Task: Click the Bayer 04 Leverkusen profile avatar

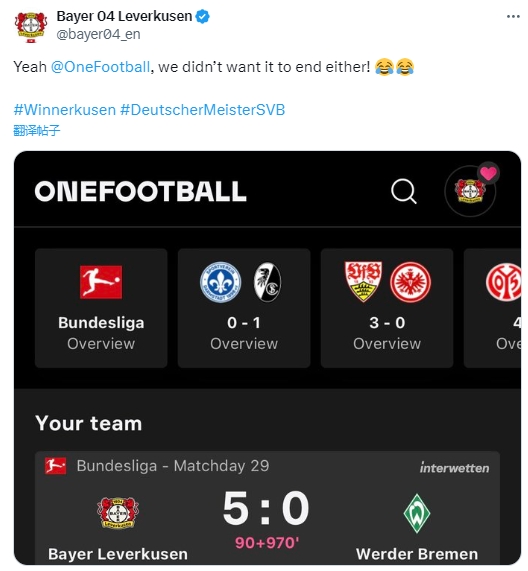Action: point(31,27)
